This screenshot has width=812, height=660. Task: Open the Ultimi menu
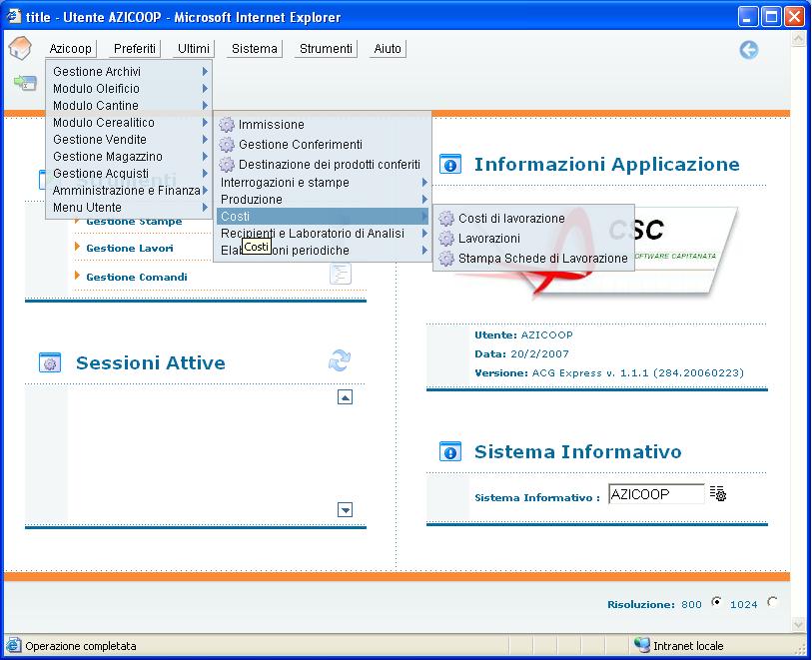click(x=194, y=49)
